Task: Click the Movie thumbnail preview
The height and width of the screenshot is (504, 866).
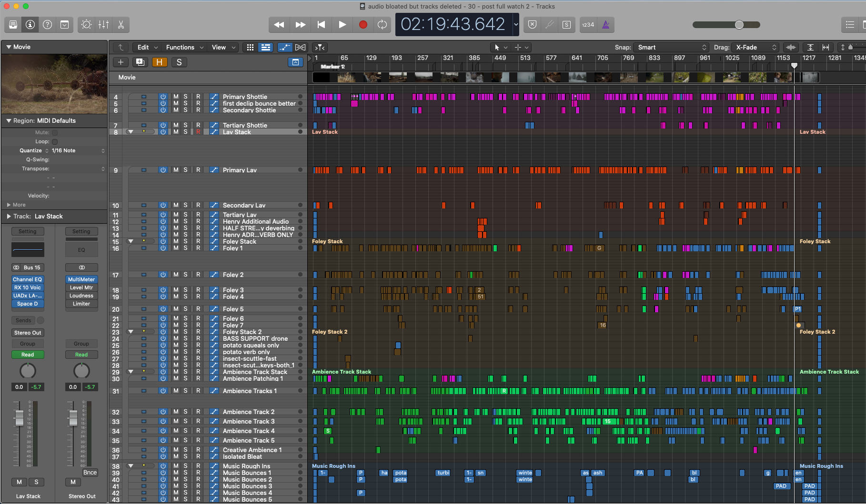Action: click(x=54, y=84)
